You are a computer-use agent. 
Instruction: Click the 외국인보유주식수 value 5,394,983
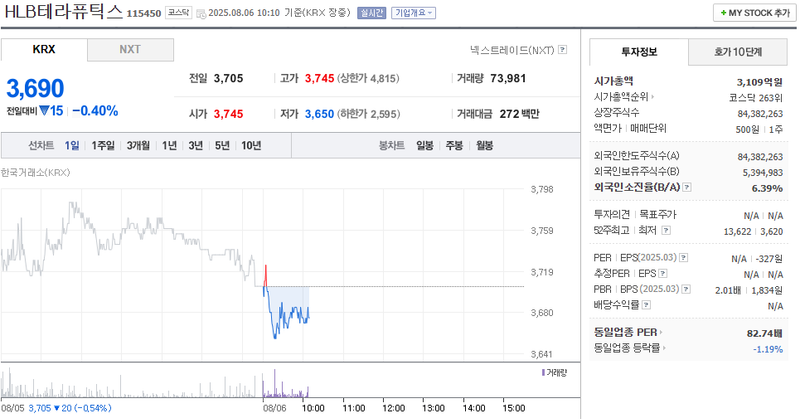coord(763,173)
